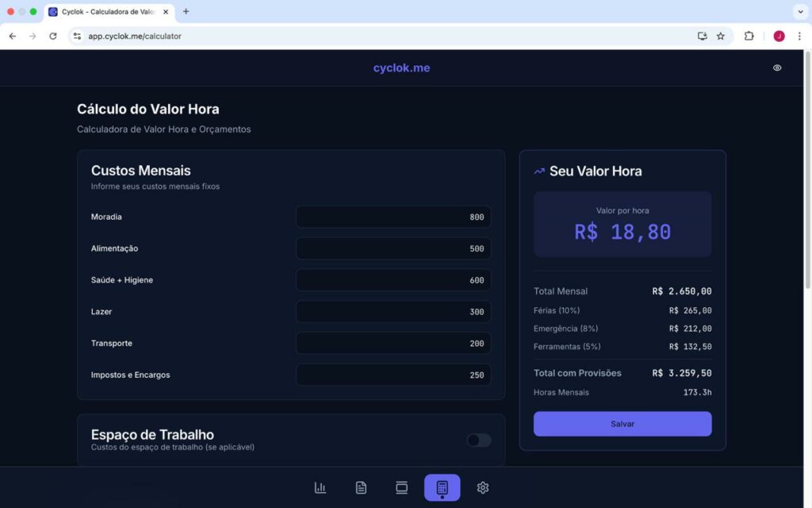Open the document icon in bottom navigation
The height and width of the screenshot is (508, 812).
click(x=361, y=487)
